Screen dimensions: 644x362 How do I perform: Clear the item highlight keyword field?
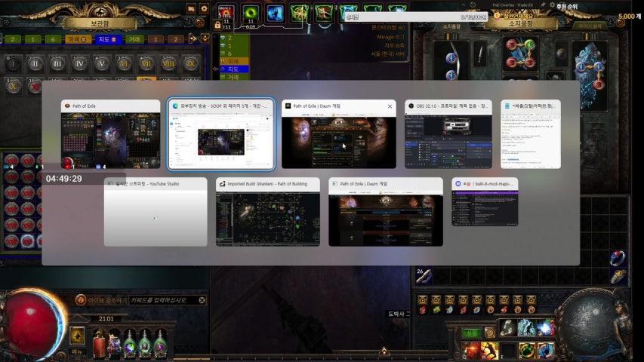click(202, 300)
